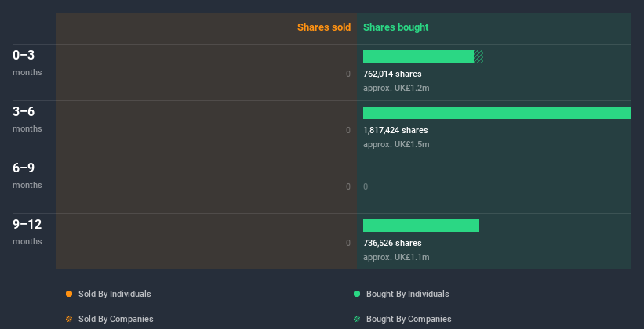This screenshot has width=644, height=329.
Task: Select the Bought By Companies legend label
Action: click(409, 319)
